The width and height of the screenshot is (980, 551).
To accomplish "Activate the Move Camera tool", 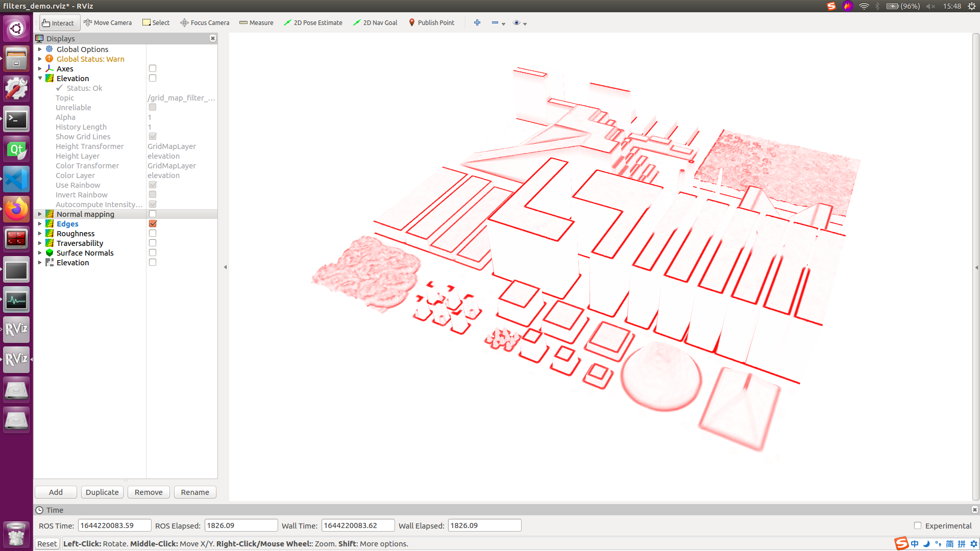I will tap(108, 22).
